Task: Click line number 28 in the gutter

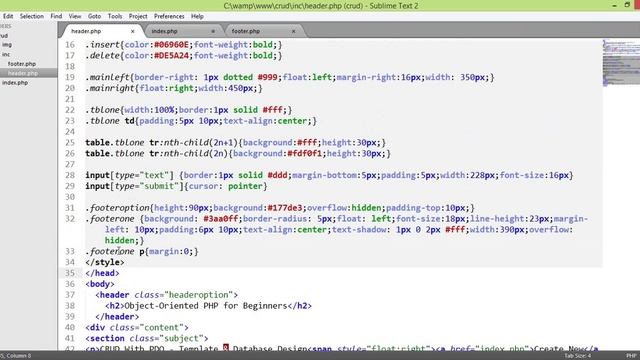Action: (x=70, y=175)
